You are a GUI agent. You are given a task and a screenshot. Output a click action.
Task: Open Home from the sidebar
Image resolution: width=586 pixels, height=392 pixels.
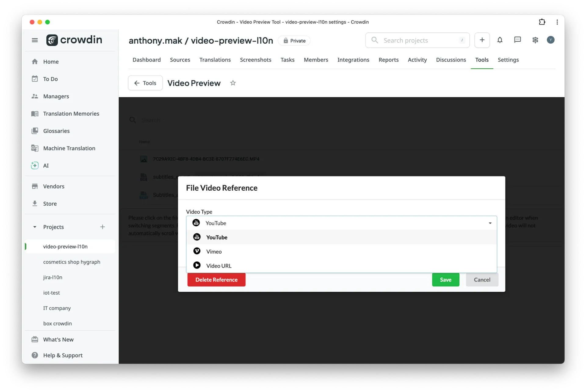pos(51,62)
